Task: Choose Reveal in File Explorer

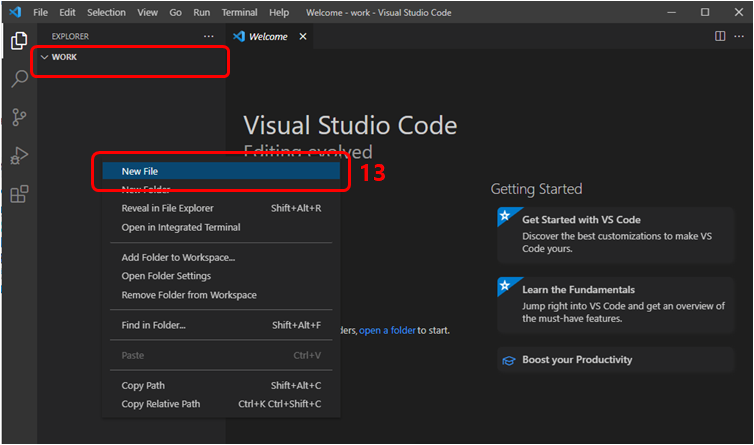Action: [221, 208]
